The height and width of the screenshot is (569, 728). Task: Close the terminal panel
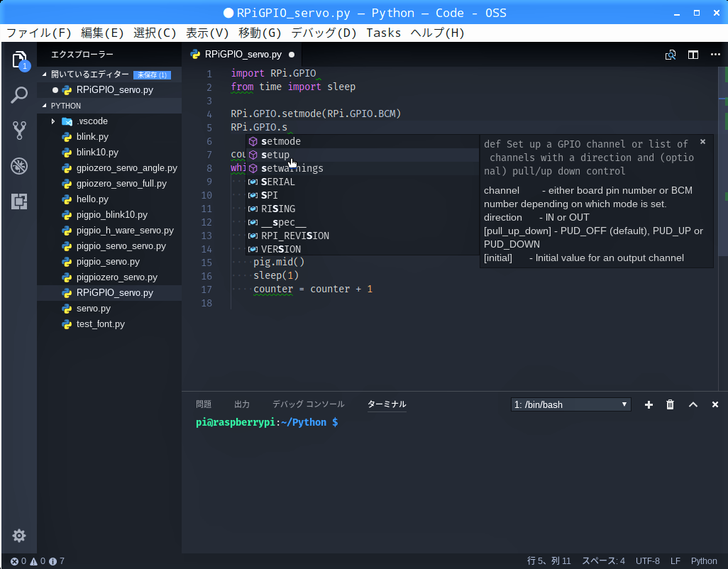tap(715, 404)
